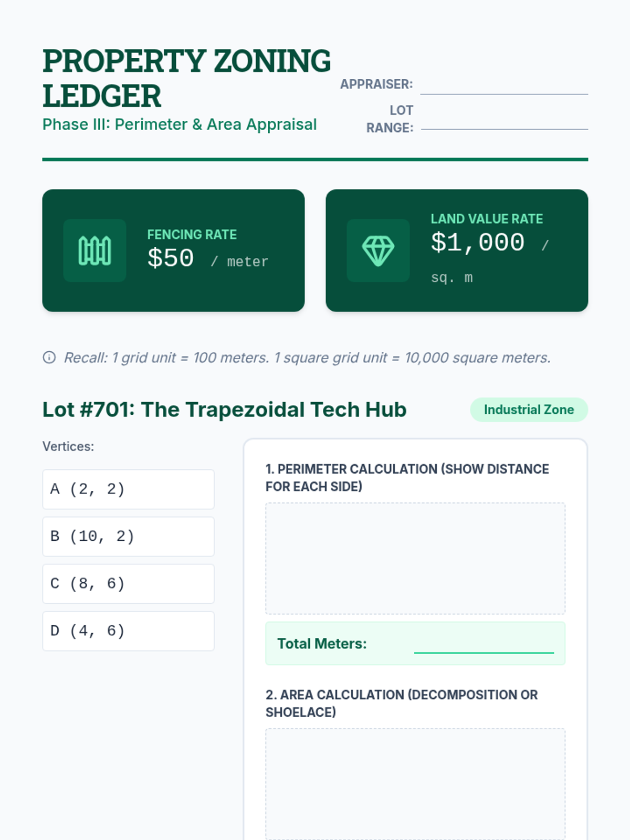
Task: Click the Phase III subtitle text
Action: 180,124
